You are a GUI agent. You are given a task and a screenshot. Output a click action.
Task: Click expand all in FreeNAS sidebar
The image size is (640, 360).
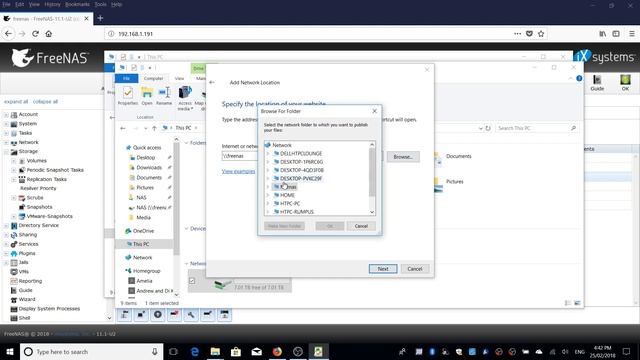coord(16,102)
